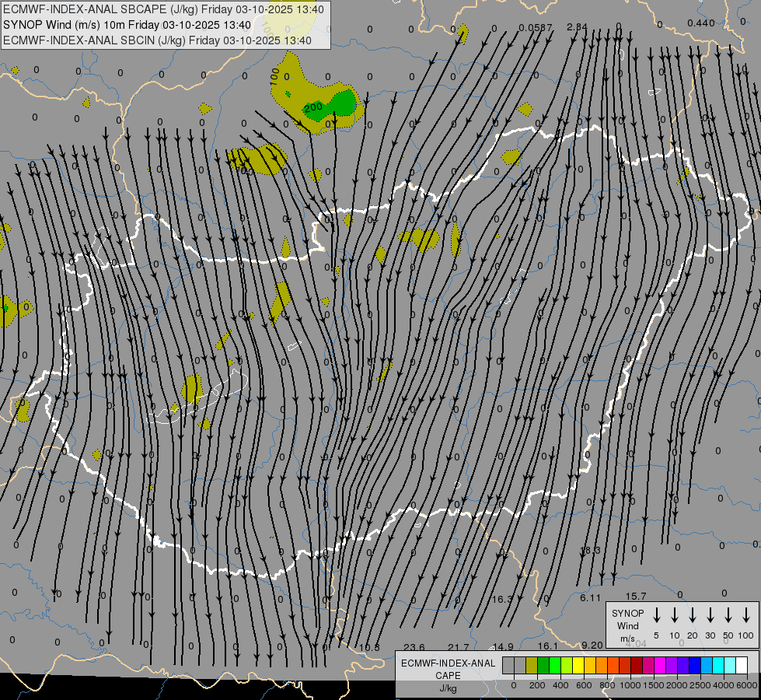
Task: Pick the dark red 1000 J/kg CAPE swatch
Action: [x=637, y=665]
